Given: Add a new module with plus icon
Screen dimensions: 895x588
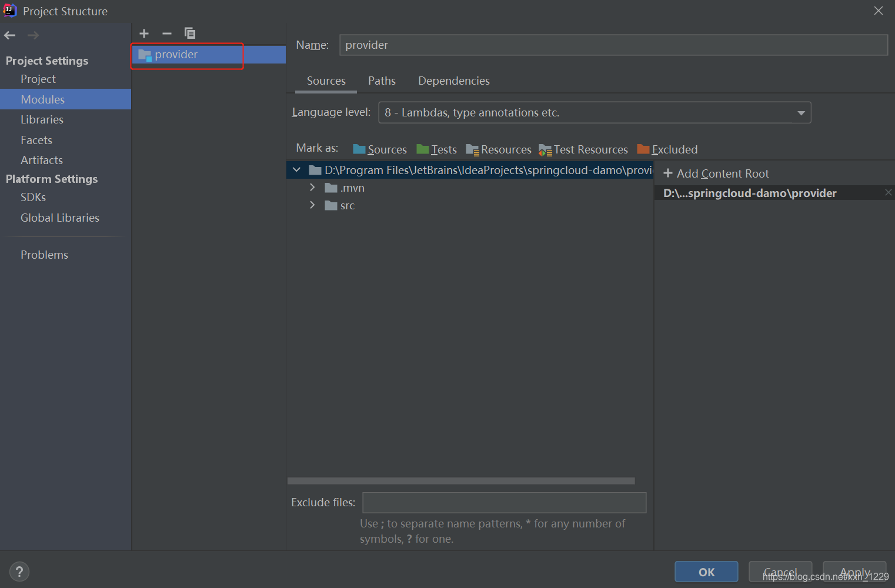Looking at the screenshot, I should click(x=144, y=34).
